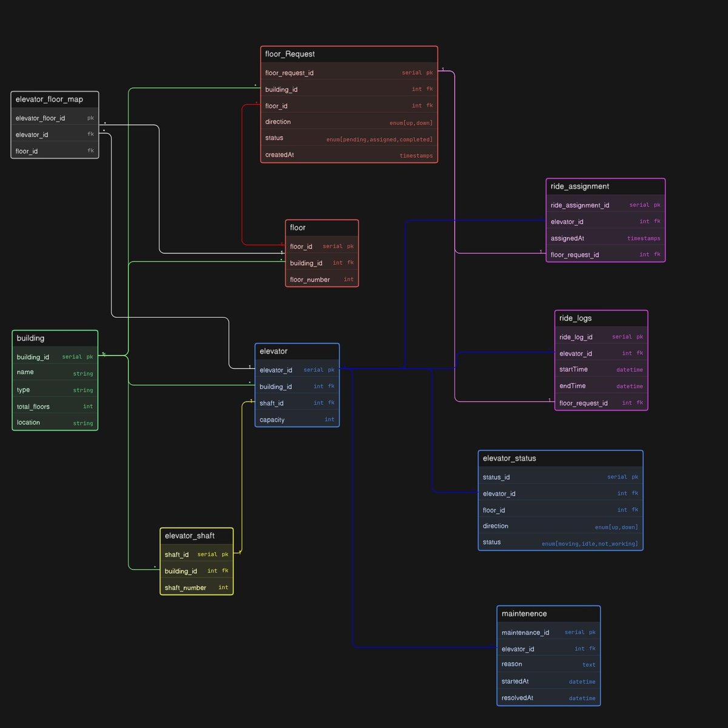The width and height of the screenshot is (728, 728).
Task: Select building_id row in elevator_shaft table
Action: click(197, 570)
